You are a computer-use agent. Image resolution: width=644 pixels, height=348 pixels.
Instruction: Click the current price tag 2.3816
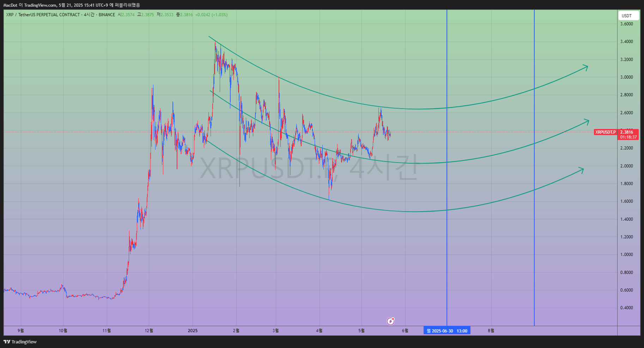tap(627, 132)
